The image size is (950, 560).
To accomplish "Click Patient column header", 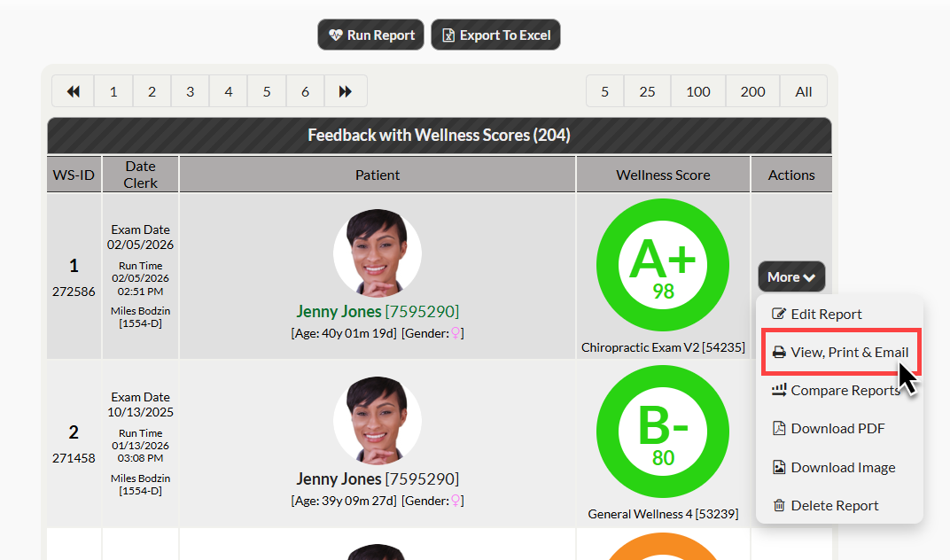I will click(x=378, y=175).
